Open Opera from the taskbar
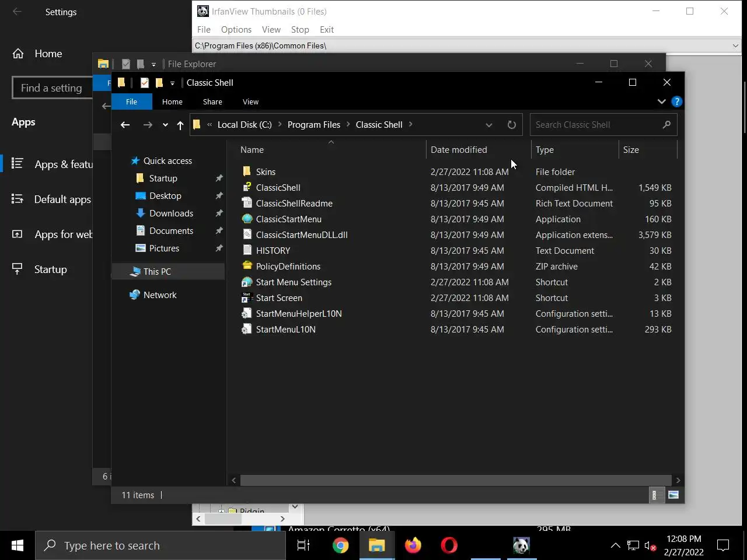This screenshot has height=560, width=747. [x=449, y=545]
